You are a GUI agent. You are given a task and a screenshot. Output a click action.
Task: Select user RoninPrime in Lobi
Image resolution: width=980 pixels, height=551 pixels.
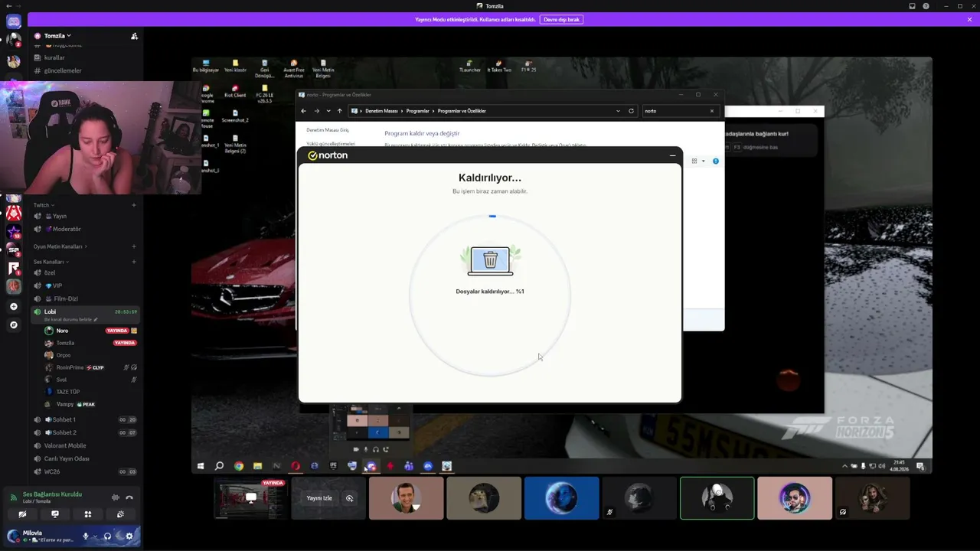pyautogui.click(x=90, y=367)
